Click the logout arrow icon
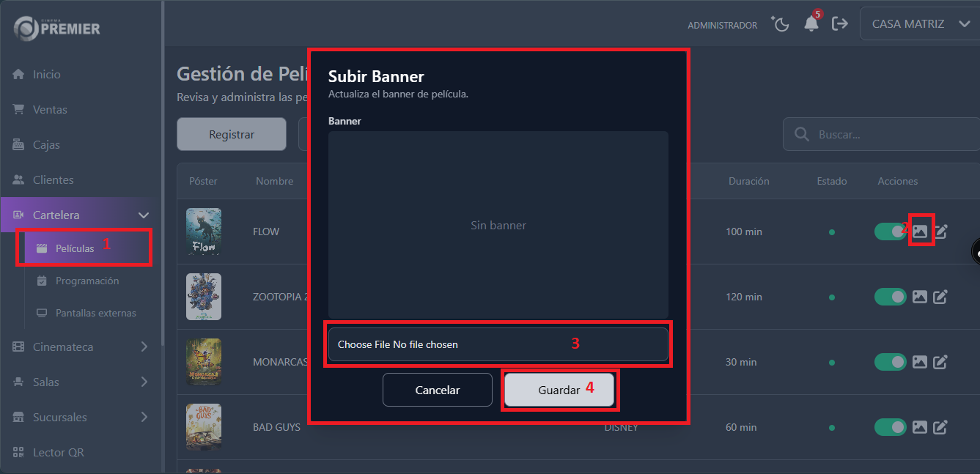The width and height of the screenshot is (980, 474). pyautogui.click(x=840, y=24)
